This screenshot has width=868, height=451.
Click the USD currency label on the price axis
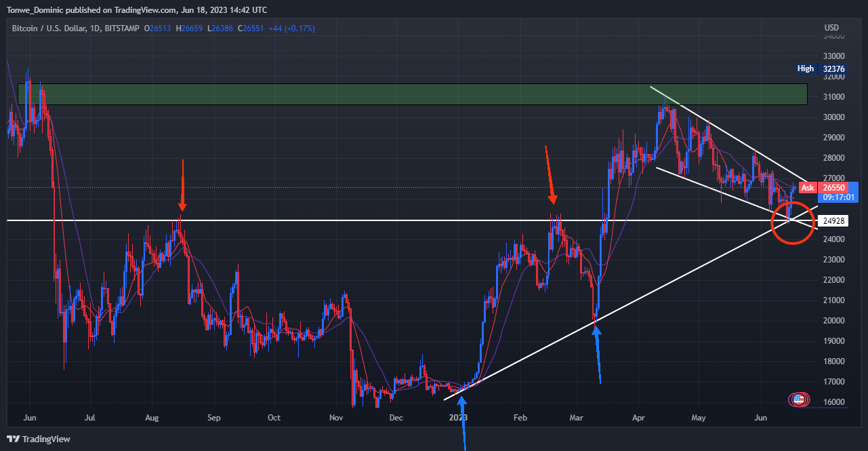(x=831, y=28)
